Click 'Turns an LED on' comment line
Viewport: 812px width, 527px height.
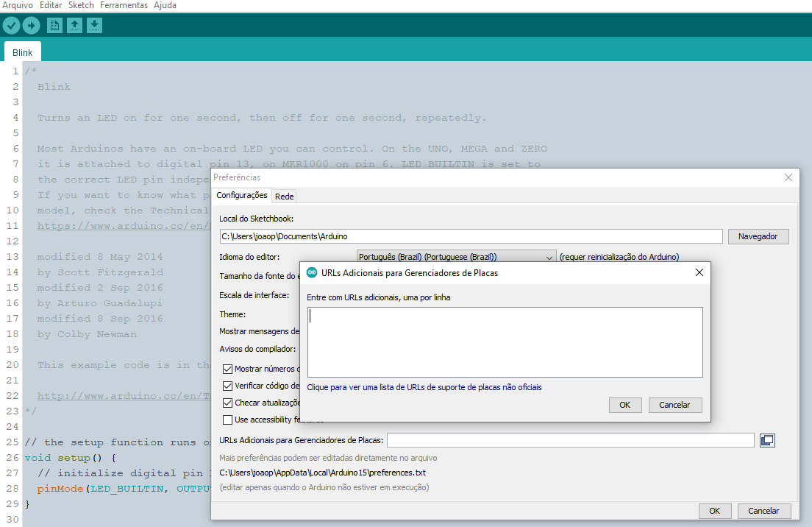coord(262,118)
